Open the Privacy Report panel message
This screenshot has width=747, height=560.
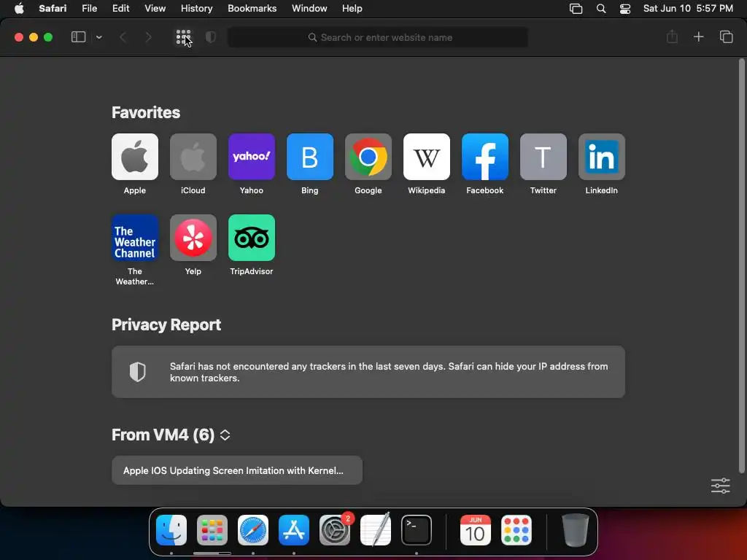click(368, 372)
